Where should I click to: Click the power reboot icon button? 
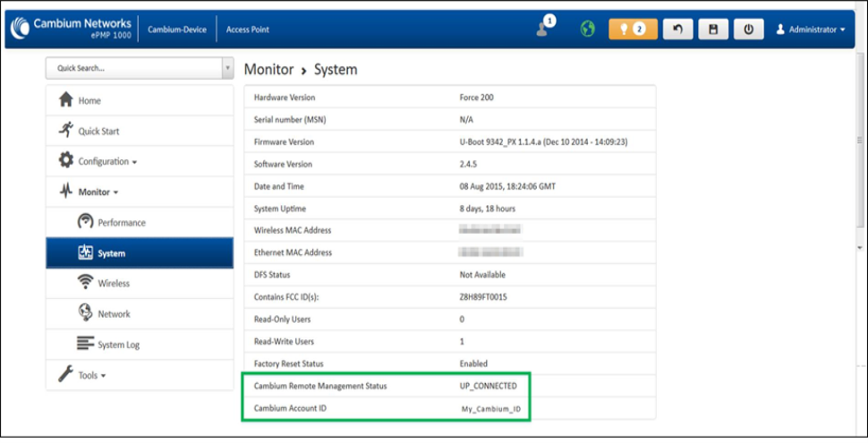pyautogui.click(x=748, y=29)
